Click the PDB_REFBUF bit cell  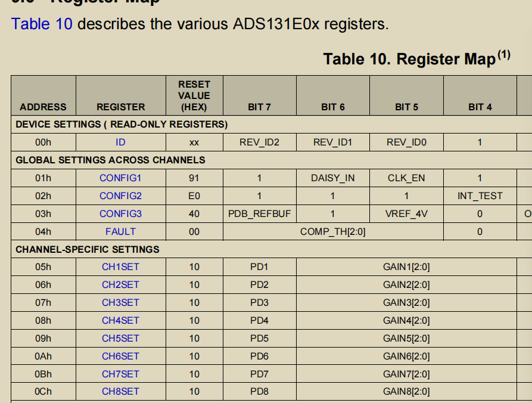(x=260, y=214)
